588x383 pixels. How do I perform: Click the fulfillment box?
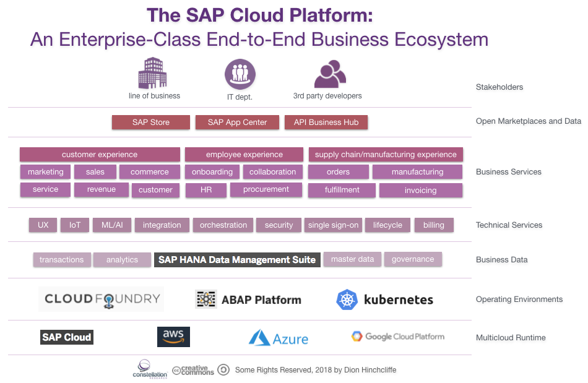pyautogui.click(x=342, y=190)
